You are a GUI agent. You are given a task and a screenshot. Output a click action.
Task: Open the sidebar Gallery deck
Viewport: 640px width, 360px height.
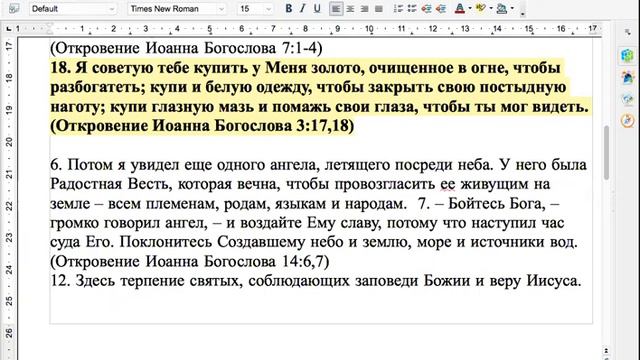pyautogui.click(x=628, y=99)
